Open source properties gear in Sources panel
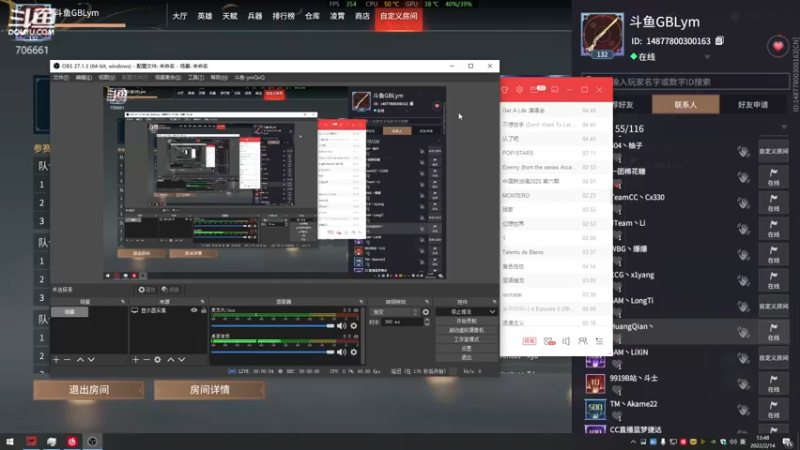Screen dimensions: 800x450 pyautogui.click(x=157, y=360)
